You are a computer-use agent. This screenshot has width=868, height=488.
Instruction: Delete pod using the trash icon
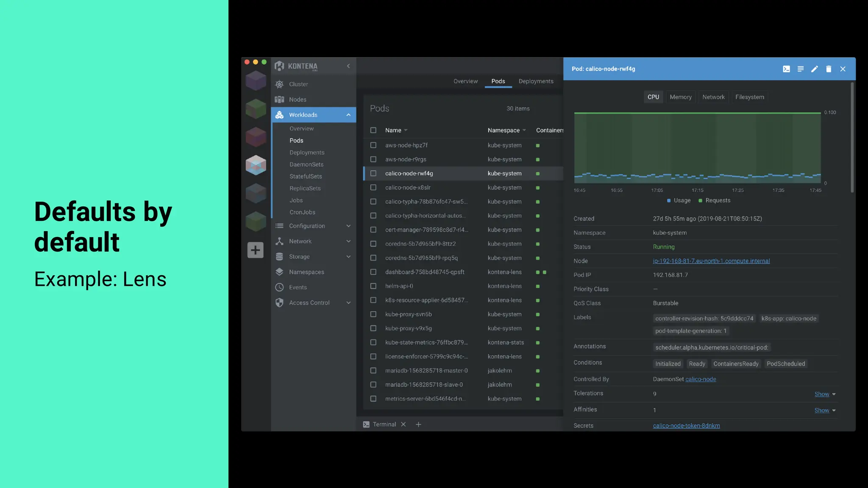(829, 69)
